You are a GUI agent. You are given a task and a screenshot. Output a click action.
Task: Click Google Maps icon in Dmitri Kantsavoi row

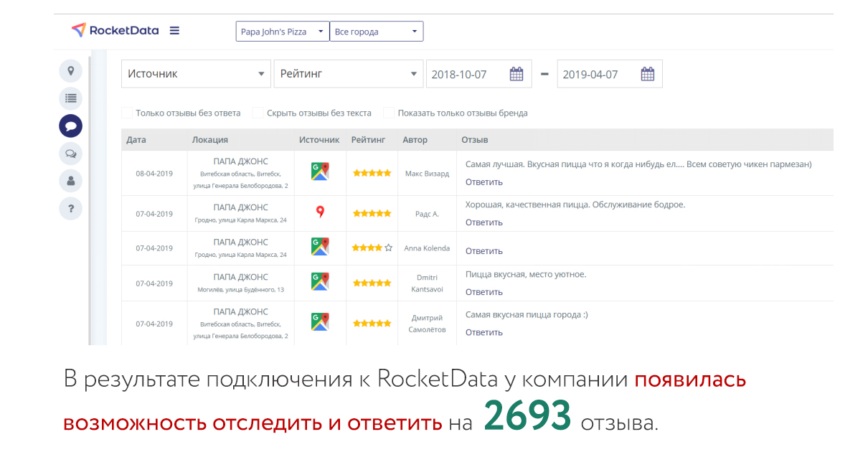pyautogui.click(x=320, y=281)
